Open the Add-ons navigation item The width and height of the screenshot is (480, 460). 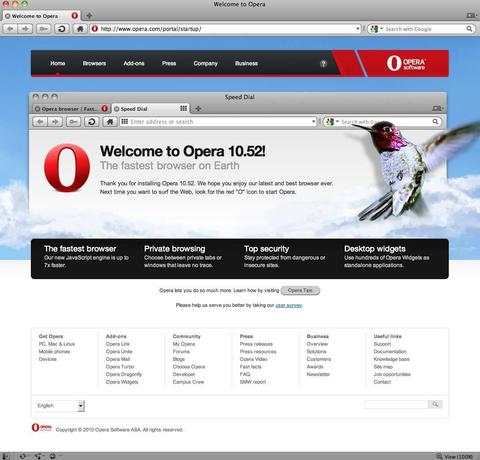click(134, 63)
